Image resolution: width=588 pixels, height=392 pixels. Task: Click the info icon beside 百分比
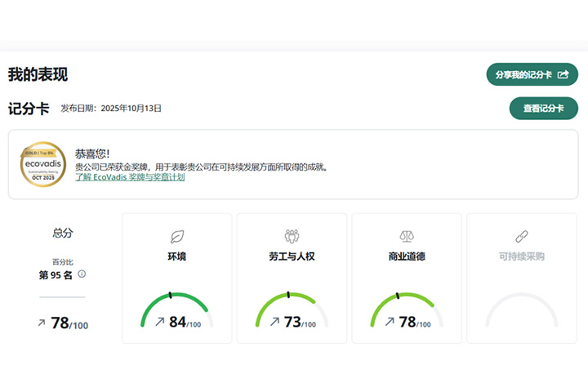(x=82, y=274)
